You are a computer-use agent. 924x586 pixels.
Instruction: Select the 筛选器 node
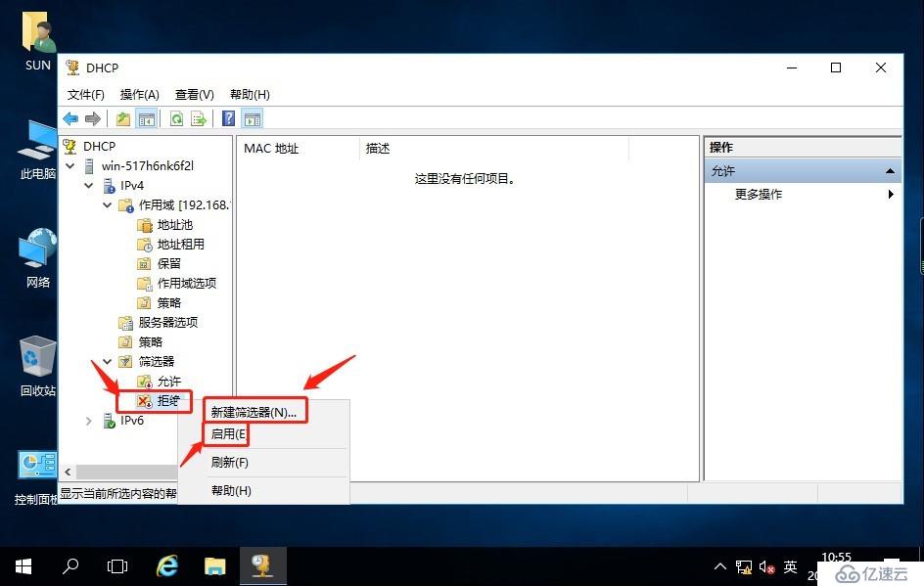point(157,362)
